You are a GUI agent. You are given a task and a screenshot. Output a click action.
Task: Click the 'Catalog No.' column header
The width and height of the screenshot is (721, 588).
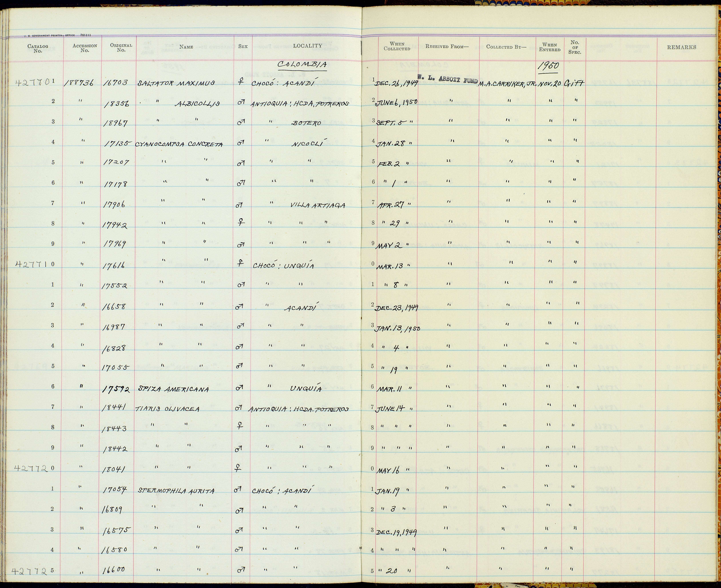pos(38,48)
